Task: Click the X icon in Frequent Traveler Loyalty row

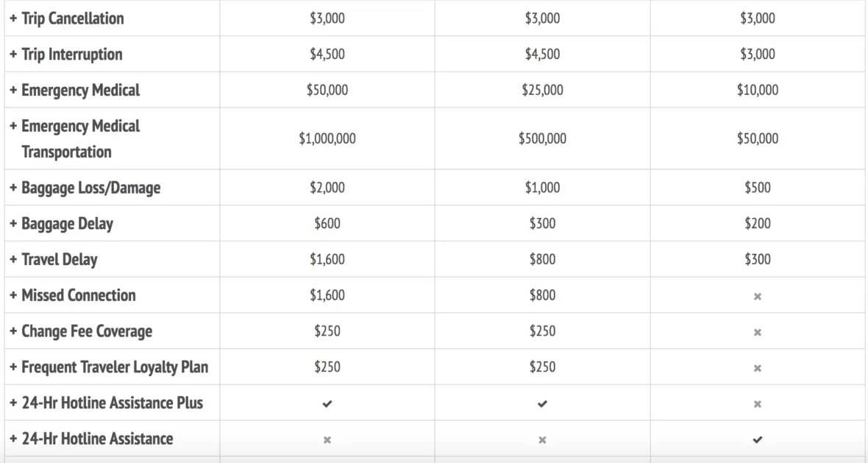Action: [x=757, y=368]
